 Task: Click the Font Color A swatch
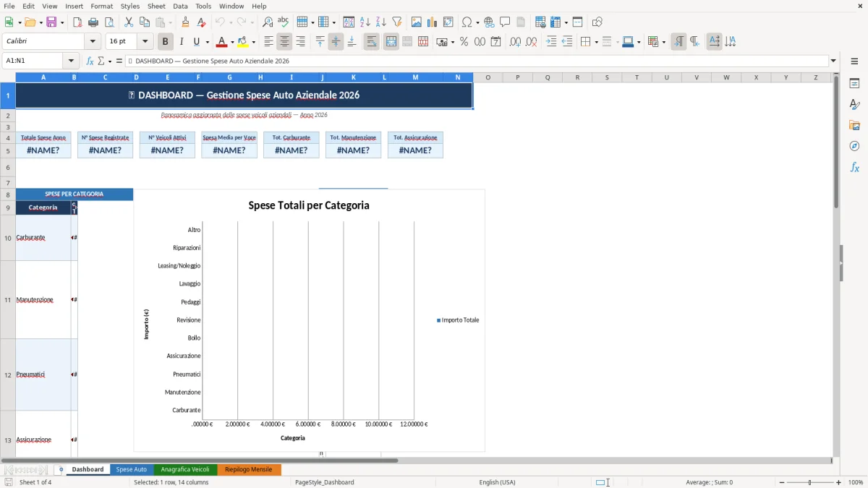point(222,42)
